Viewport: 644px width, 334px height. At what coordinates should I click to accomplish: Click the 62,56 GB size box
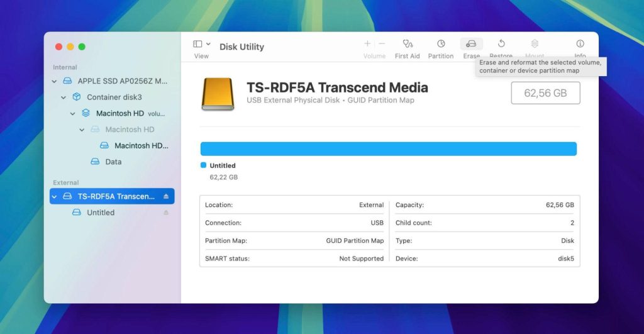tap(545, 93)
